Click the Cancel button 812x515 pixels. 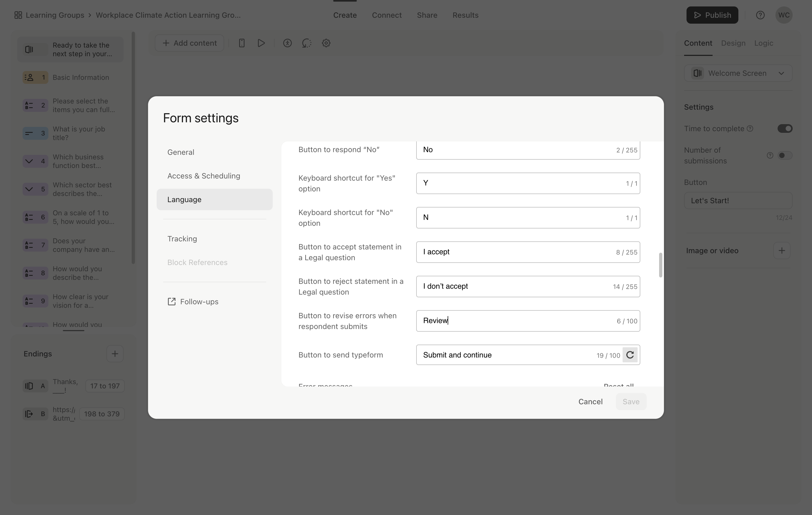click(590, 402)
